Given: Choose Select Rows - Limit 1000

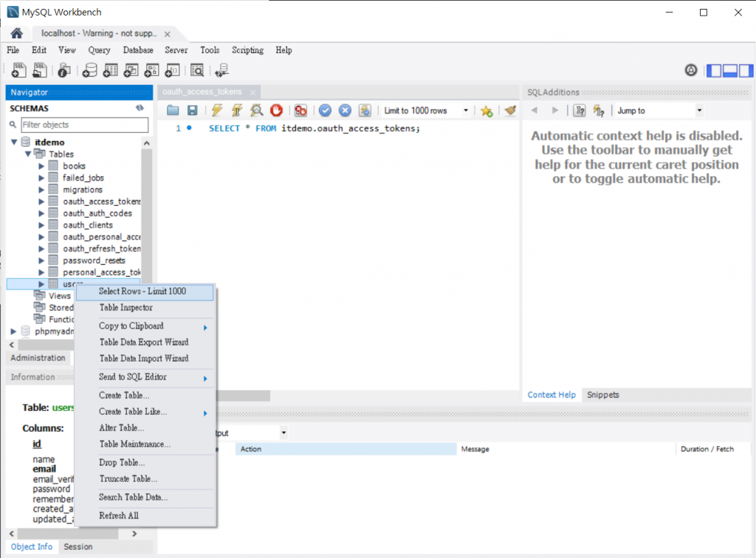Looking at the screenshot, I should click(x=145, y=292).
